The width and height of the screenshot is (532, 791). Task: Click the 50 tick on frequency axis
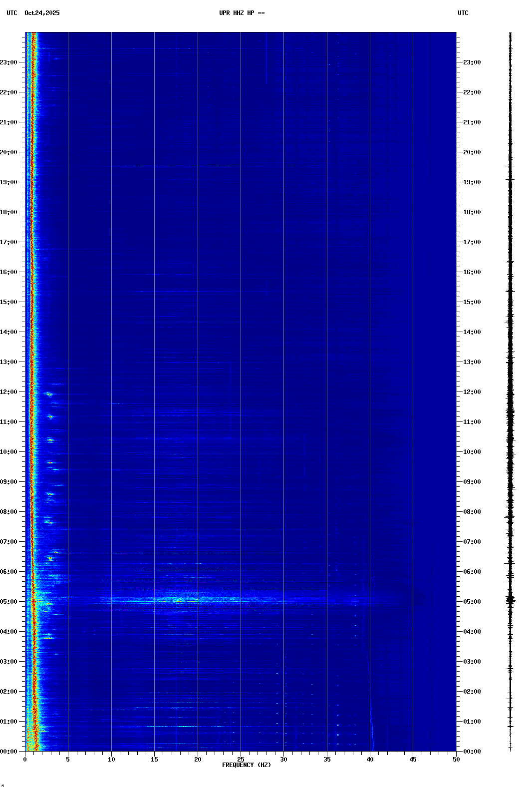pos(456,760)
